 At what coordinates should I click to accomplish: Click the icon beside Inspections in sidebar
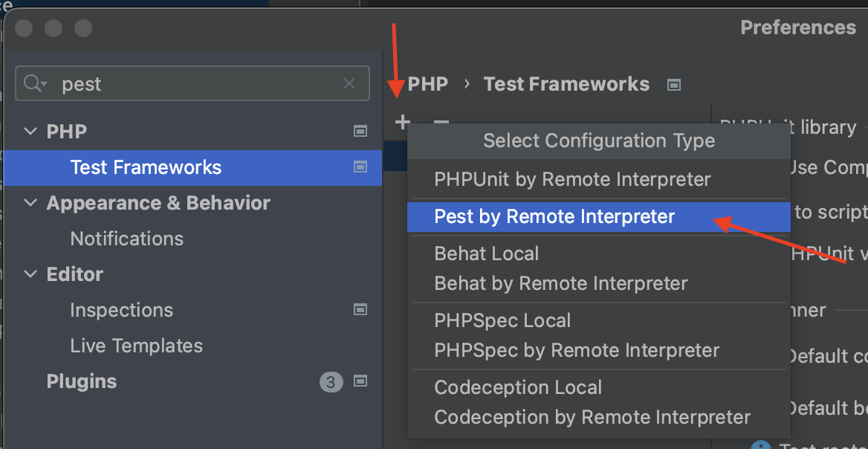pos(360,309)
